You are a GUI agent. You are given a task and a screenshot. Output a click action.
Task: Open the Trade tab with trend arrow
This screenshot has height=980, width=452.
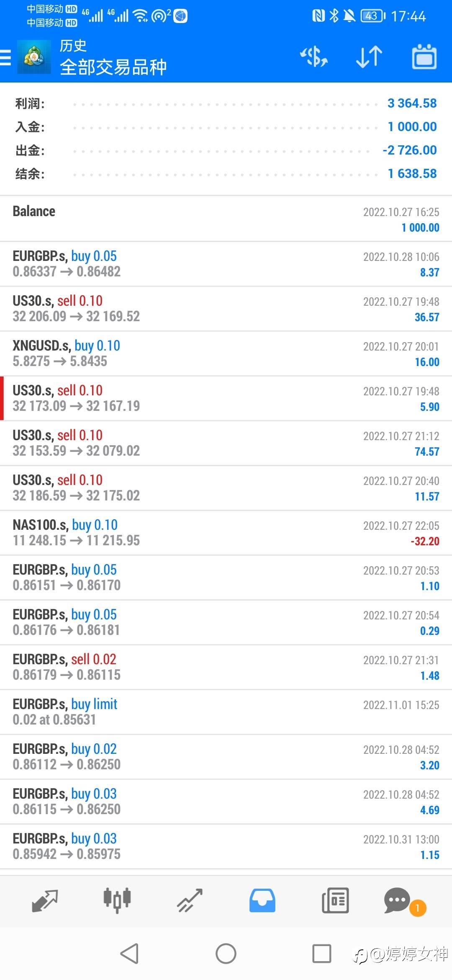[190, 900]
